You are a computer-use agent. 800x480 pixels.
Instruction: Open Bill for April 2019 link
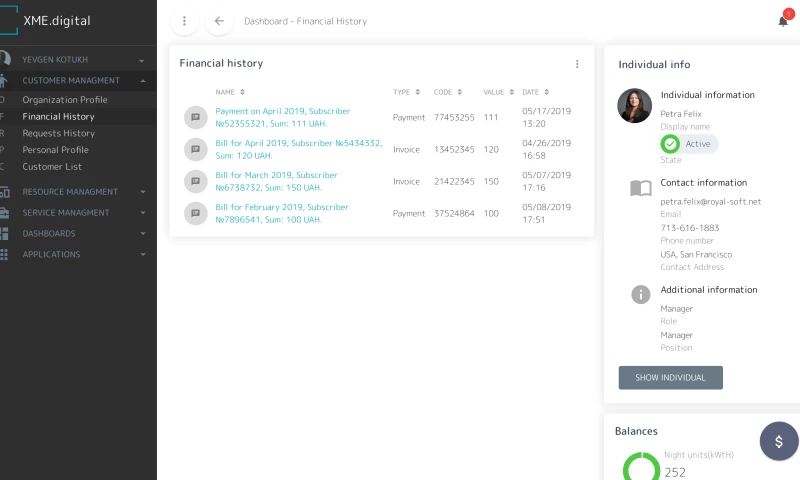point(298,149)
